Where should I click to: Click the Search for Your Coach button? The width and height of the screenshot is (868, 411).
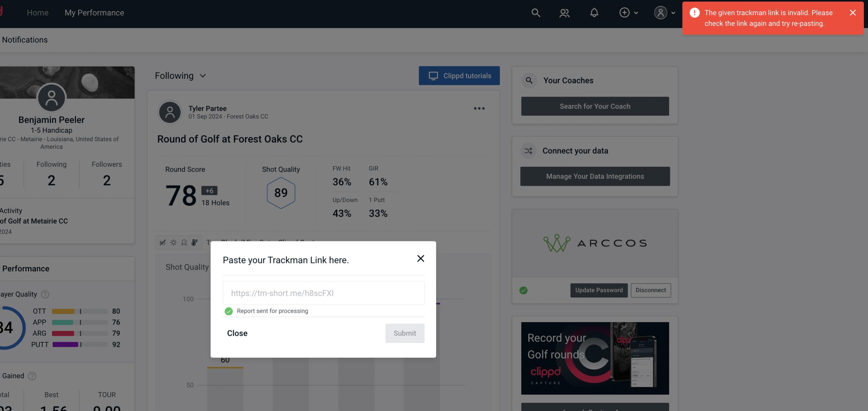595,106
